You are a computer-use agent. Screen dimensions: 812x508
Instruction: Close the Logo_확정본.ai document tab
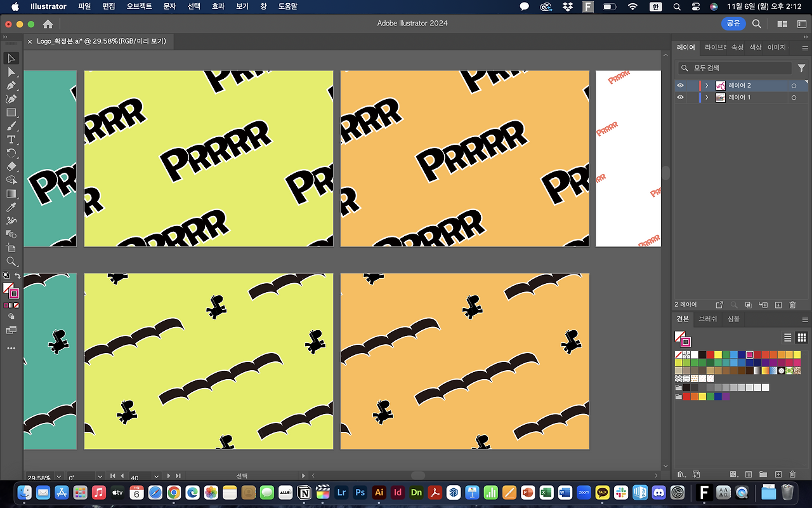pyautogui.click(x=30, y=41)
